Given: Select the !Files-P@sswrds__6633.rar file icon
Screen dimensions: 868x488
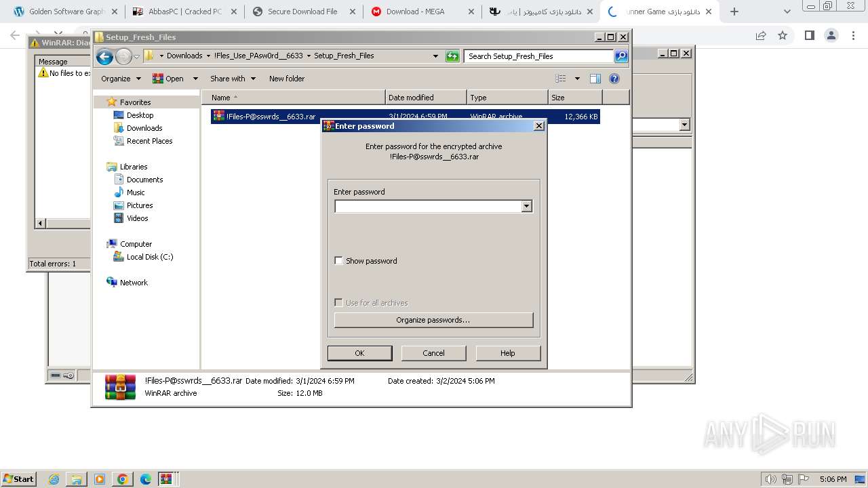Looking at the screenshot, I should point(218,116).
